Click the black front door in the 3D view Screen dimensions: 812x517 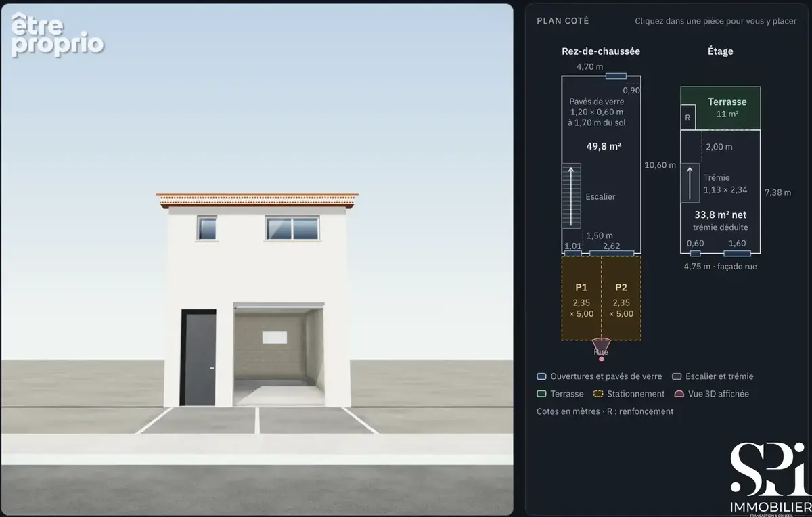(198, 358)
